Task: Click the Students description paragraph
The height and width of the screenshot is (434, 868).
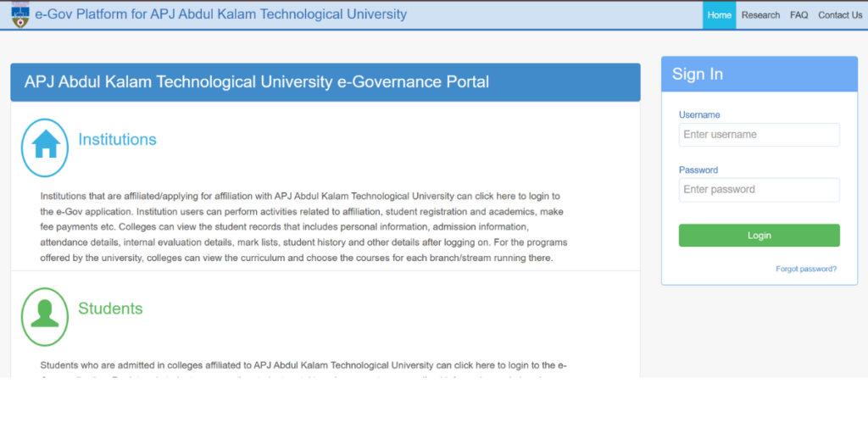Action: [303, 370]
